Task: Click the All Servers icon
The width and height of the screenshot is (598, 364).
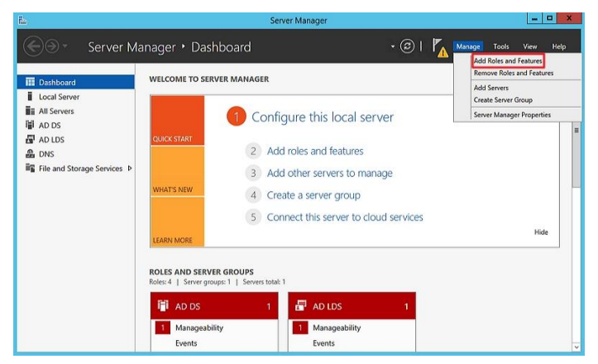Action: tap(30, 111)
